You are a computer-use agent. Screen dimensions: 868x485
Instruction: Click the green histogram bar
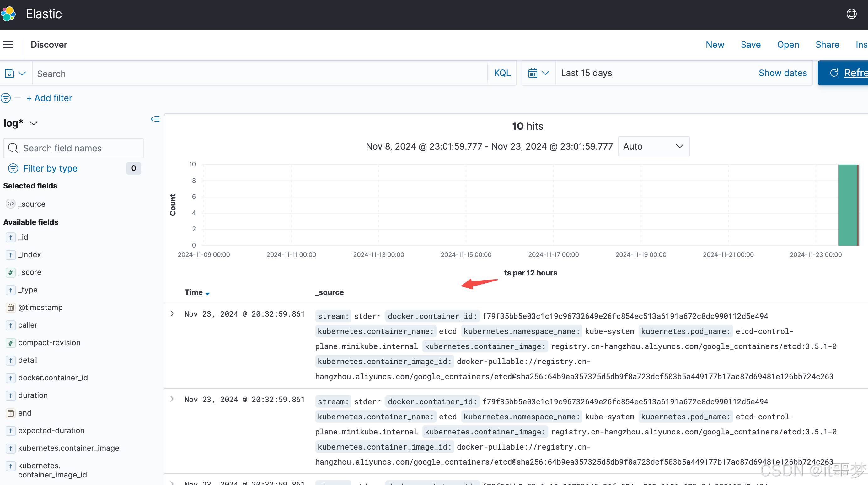point(848,205)
